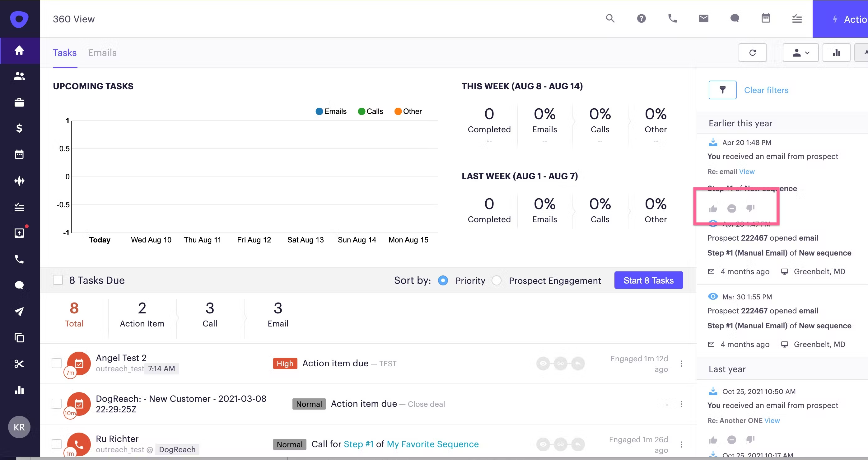This screenshot has height=460, width=868.
Task: Select all 8 Tasks Due checkbox
Action: pyautogui.click(x=58, y=280)
